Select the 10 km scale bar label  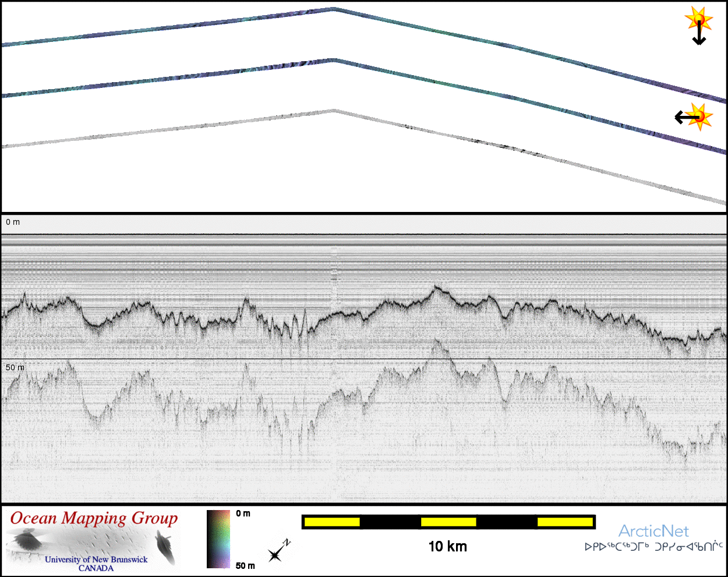point(447,546)
